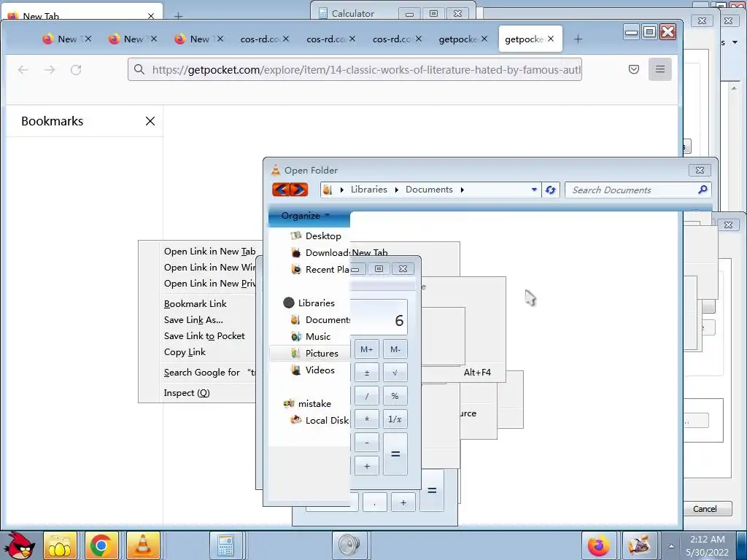Open Calculator from taskbar
This screenshot has height=560, width=747.
point(226,545)
